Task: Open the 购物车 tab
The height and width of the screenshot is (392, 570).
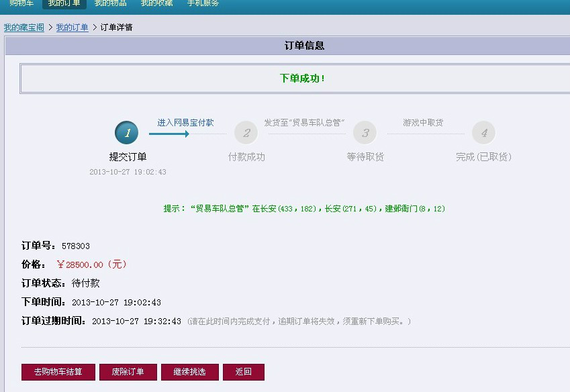Action: pyautogui.click(x=21, y=3)
